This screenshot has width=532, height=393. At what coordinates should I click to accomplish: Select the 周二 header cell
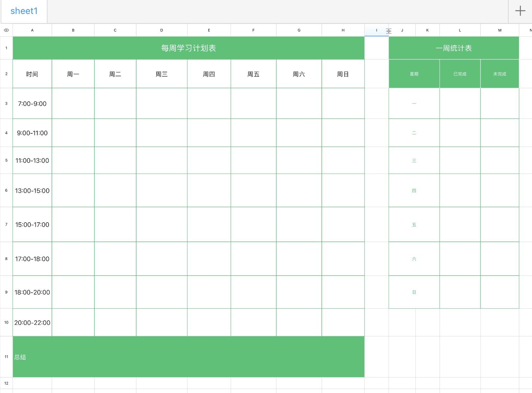[115, 74]
